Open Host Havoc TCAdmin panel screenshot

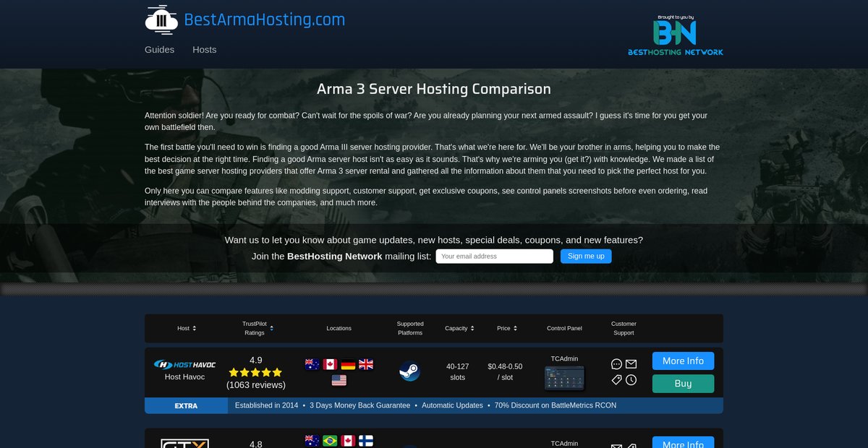click(564, 378)
